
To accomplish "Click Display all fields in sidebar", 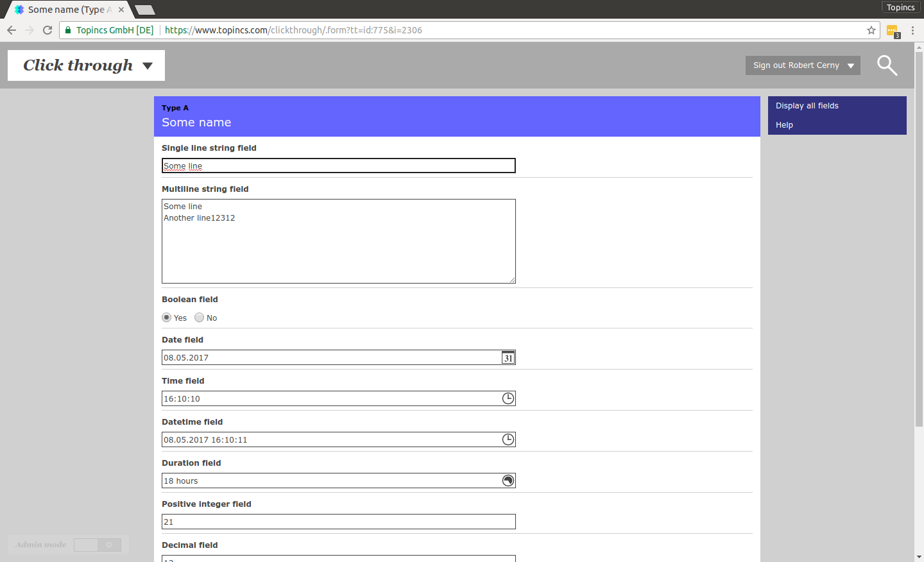I will click(807, 106).
